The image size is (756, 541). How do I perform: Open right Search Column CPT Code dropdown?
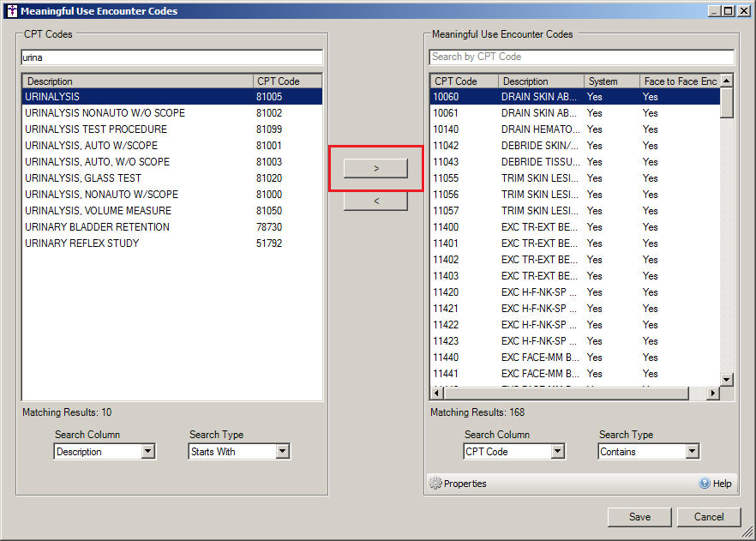point(557,451)
